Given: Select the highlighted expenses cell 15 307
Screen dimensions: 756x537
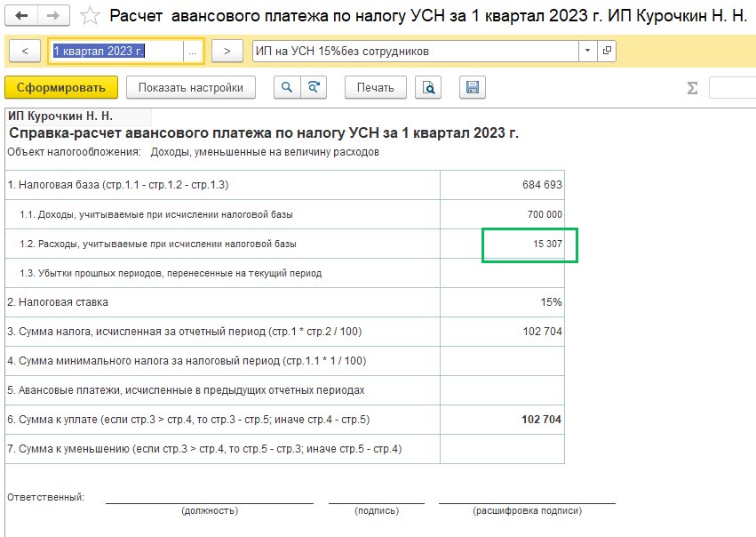Looking at the screenshot, I should point(529,244).
